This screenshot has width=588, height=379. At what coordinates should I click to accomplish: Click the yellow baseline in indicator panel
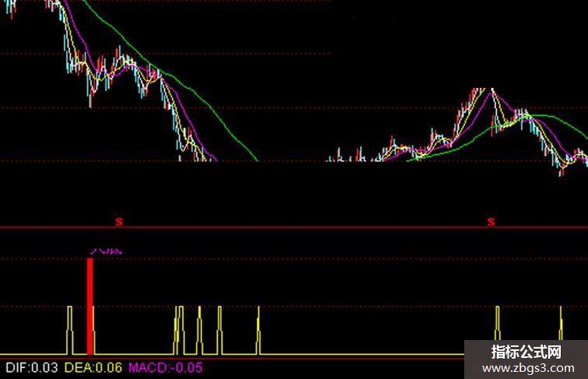(x=231, y=354)
